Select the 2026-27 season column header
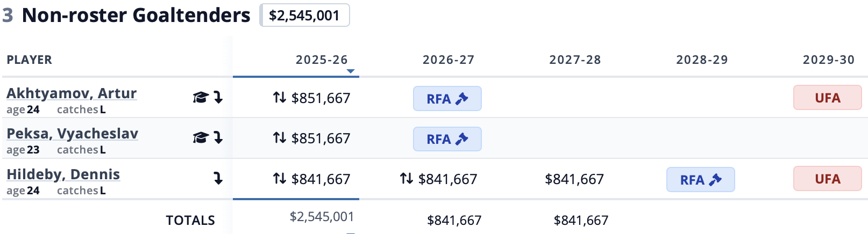Screen dimensions: 868x234 pyautogui.click(x=449, y=60)
